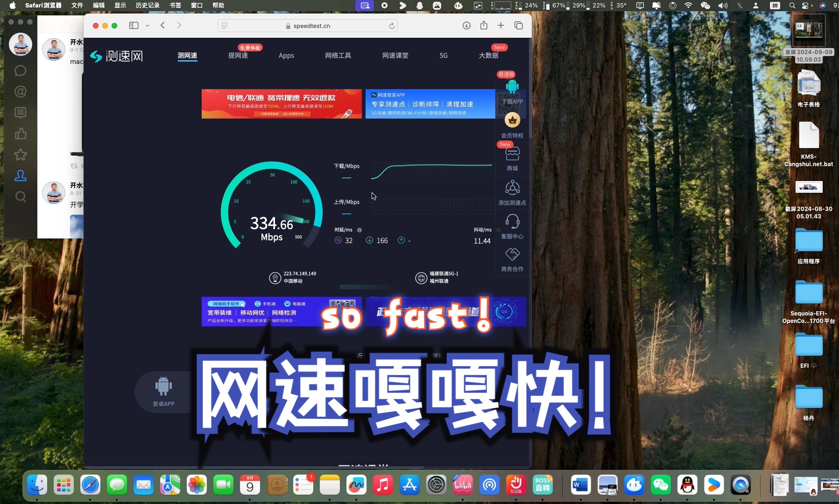The height and width of the screenshot is (504, 839).
Task: Click the speedtest.cn address bar
Action: tap(308, 26)
